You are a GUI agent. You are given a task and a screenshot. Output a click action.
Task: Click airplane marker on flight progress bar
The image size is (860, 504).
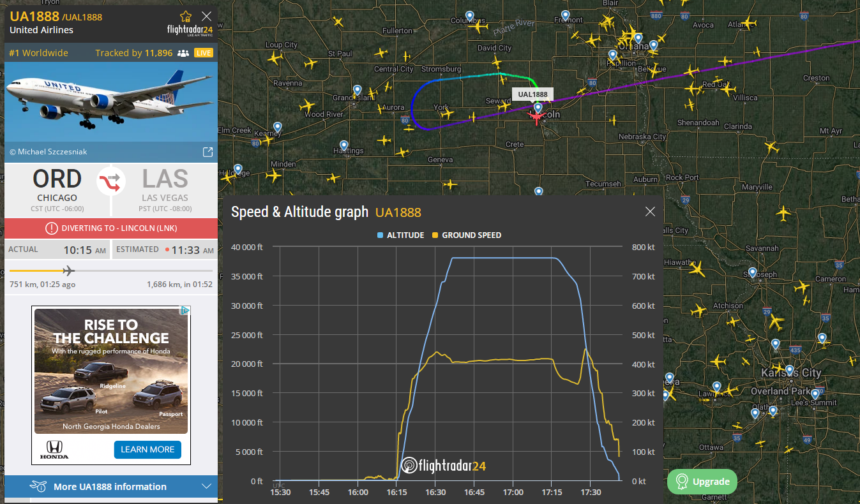point(69,270)
